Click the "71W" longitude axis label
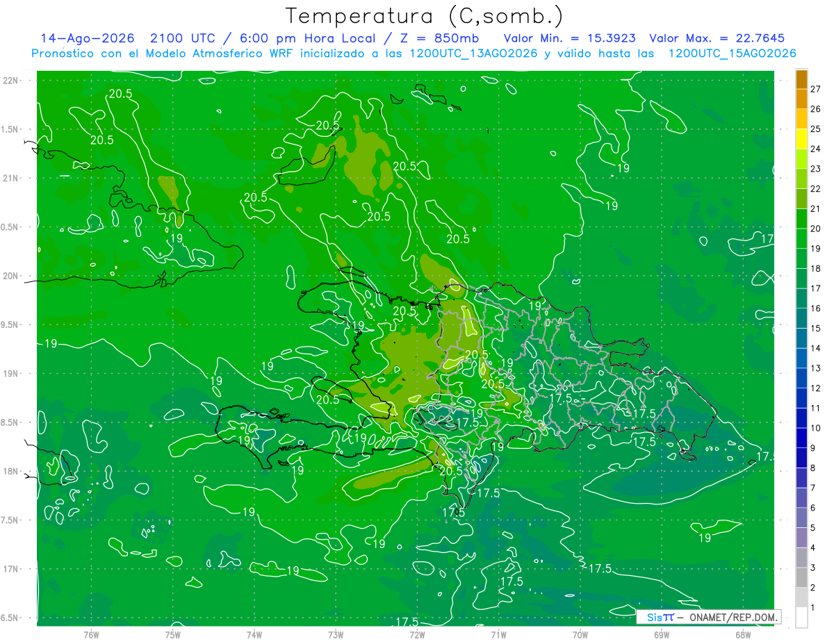 tap(498, 634)
